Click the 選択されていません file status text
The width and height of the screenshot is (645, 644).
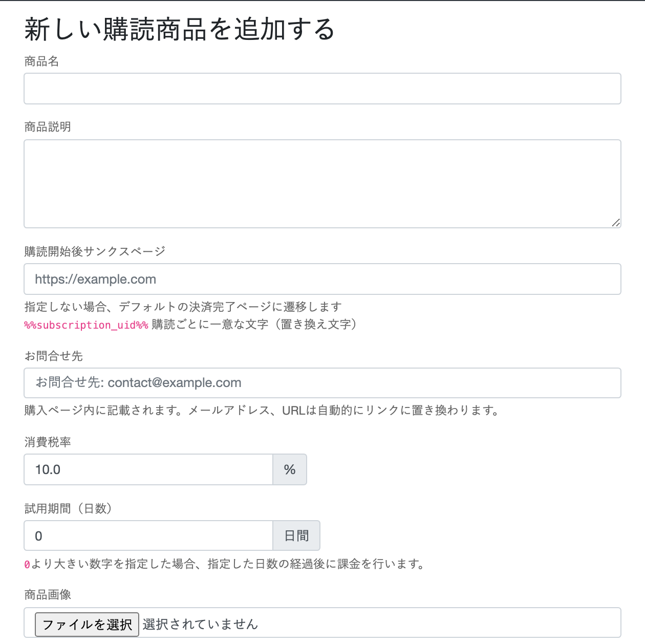[200, 624]
